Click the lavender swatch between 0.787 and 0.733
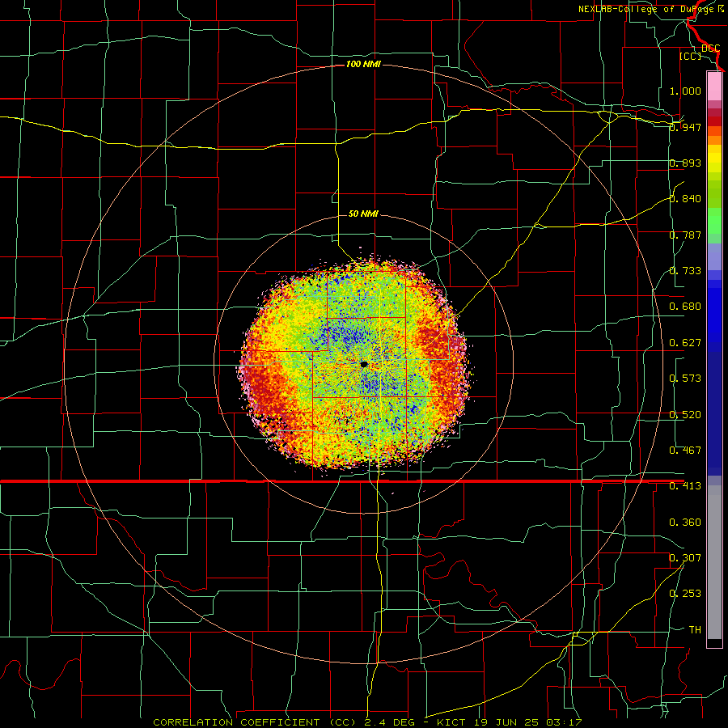 [x=714, y=256]
